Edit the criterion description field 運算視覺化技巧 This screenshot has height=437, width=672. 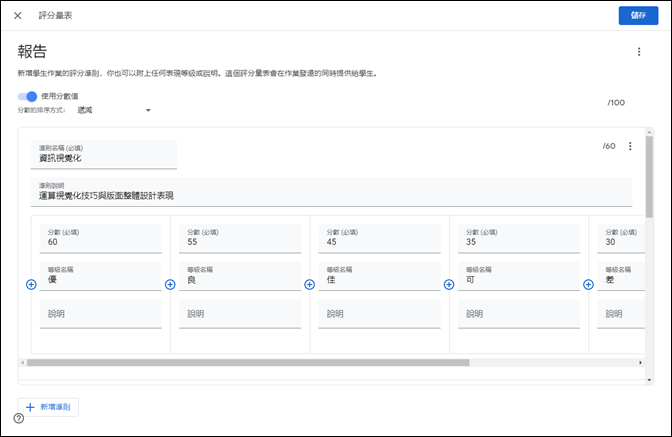pos(331,192)
